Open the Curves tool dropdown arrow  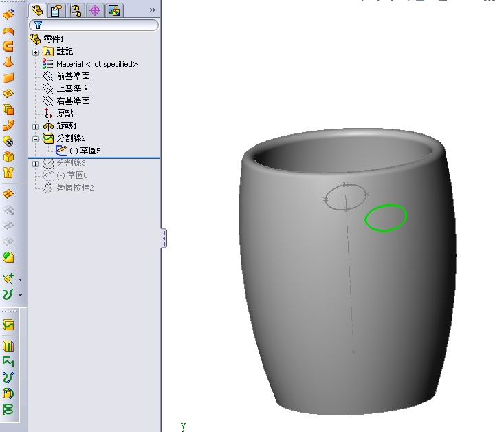(x=20, y=295)
